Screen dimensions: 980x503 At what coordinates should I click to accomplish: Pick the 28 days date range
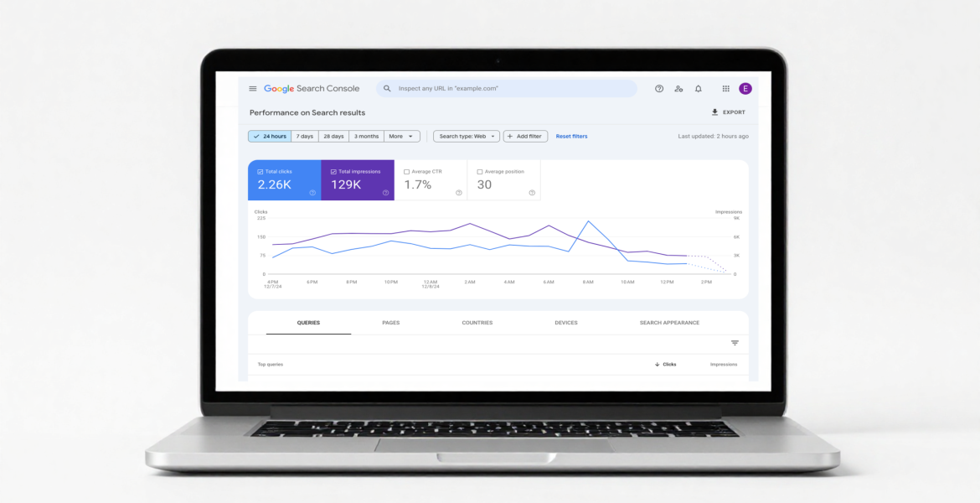[333, 137]
